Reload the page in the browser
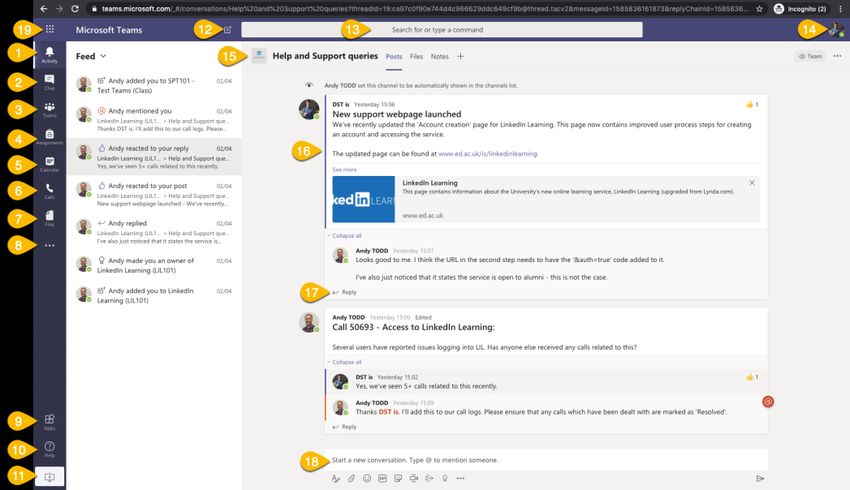850x490 pixels. [x=75, y=9]
